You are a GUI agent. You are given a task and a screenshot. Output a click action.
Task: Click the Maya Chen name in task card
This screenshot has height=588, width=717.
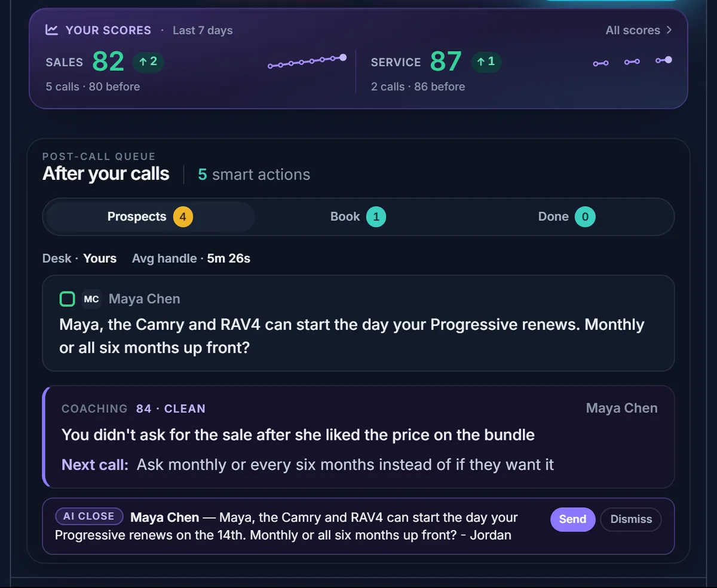point(144,299)
